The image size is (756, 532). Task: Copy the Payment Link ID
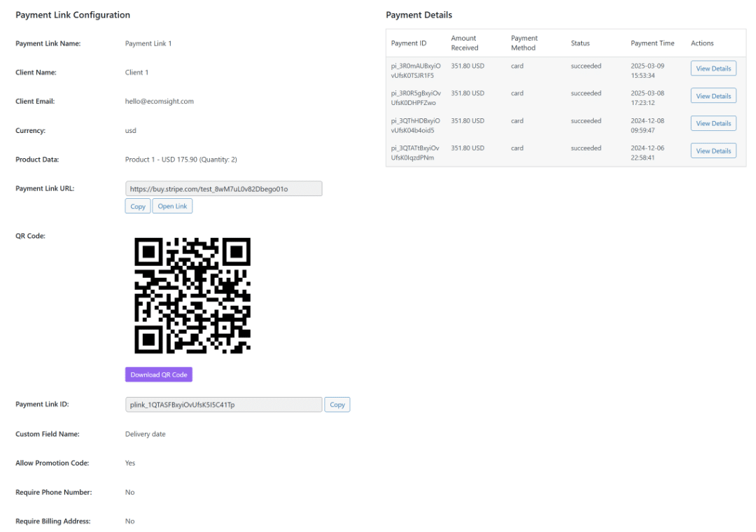click(337, 405)
